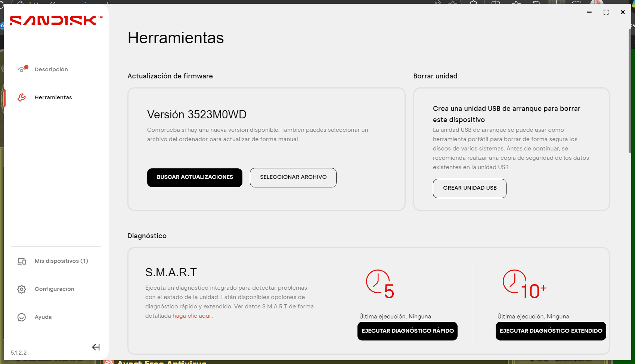635x364 pixels.
Task: Follow the 'haga clic aquí' link
Action: pyautogui.click(x=191, y=316)
